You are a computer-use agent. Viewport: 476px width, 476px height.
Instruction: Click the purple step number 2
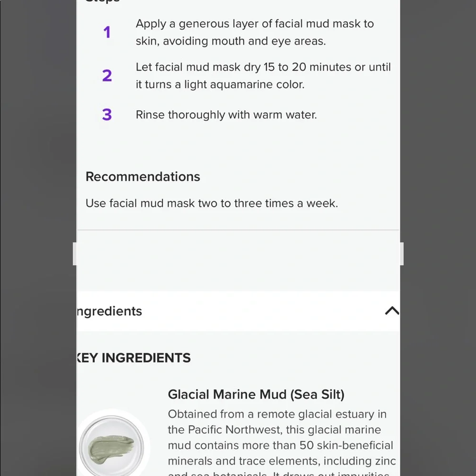(x=107, y=76)
